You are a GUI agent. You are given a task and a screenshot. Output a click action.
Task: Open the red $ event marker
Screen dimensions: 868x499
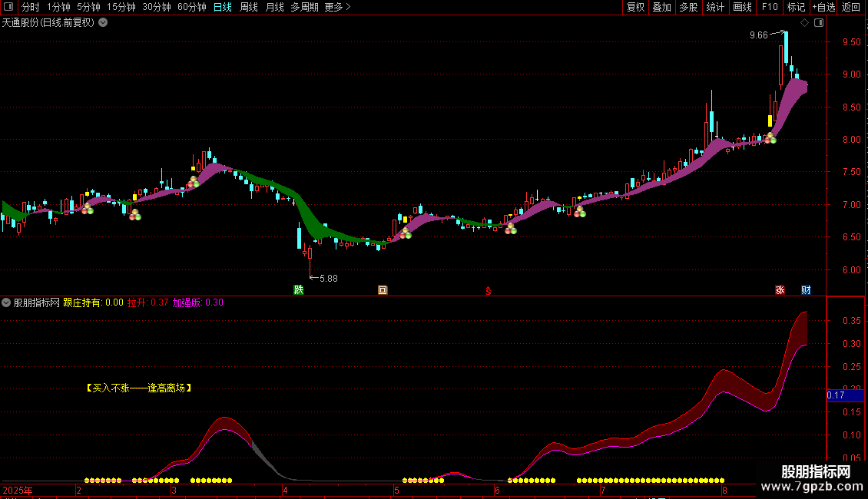click(489, 291)
